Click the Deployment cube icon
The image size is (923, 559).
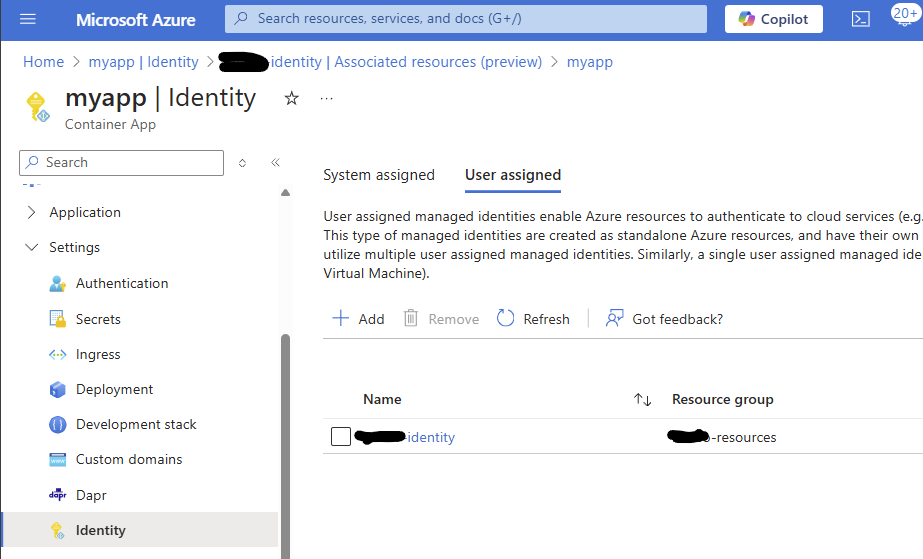58,390
